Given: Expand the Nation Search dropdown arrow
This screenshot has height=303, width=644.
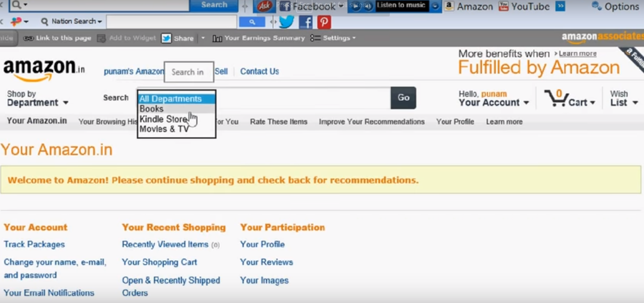Looking at the screenshot, I should coord(100,22).
